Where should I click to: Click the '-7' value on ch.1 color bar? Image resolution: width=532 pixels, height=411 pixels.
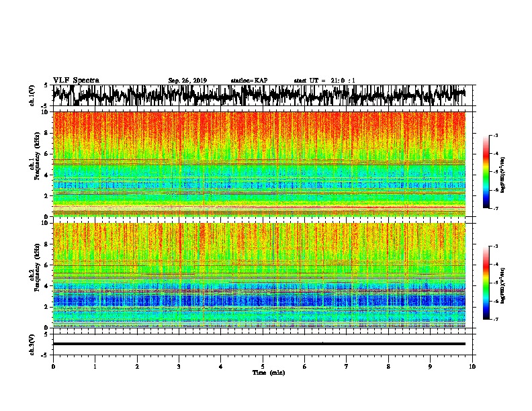pyautogui.click(x=496, y=208)
